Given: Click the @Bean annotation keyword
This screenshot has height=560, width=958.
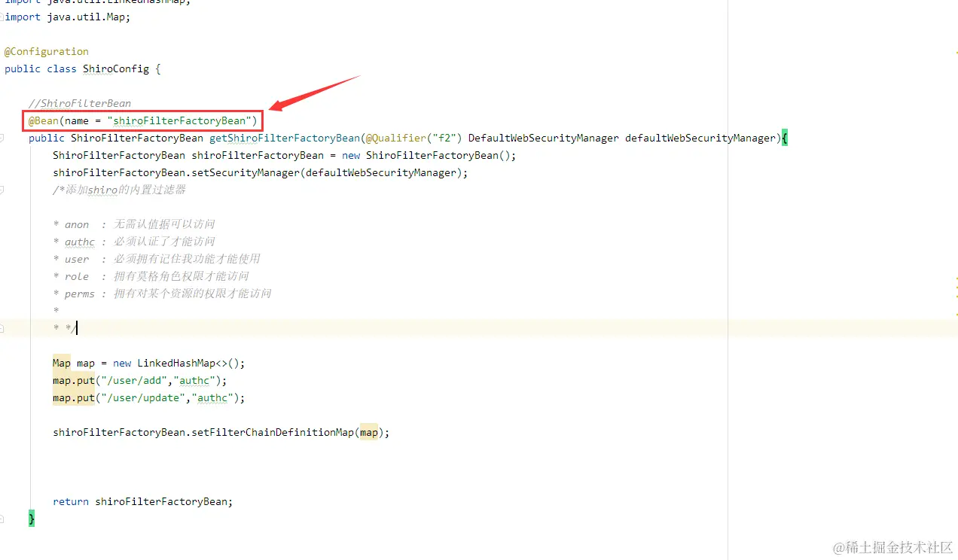Looking at the screenshot, I should 44,120.
